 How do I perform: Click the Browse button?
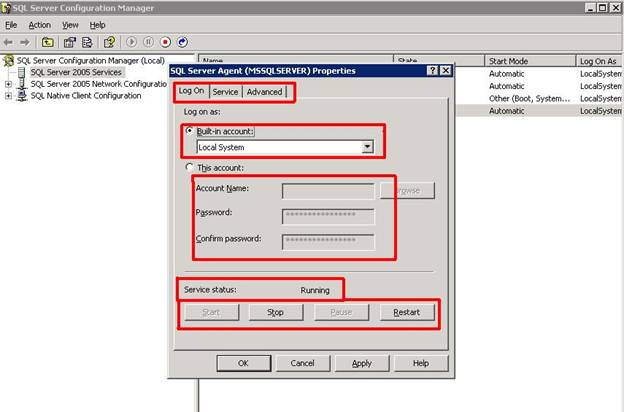click(x=408, y=191)
